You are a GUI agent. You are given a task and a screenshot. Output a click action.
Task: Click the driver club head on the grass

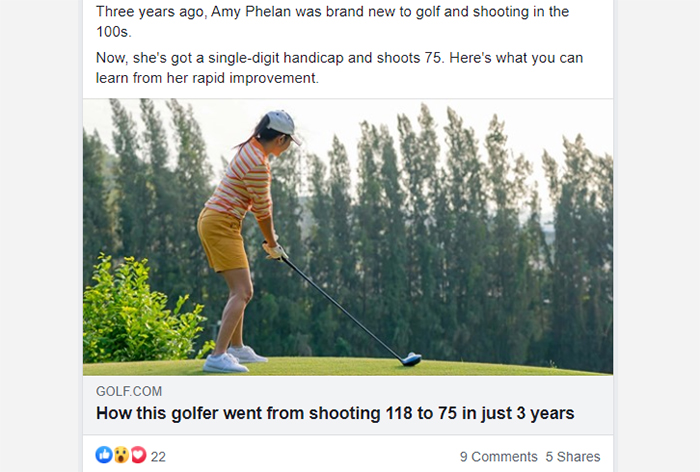pos(411,359)
